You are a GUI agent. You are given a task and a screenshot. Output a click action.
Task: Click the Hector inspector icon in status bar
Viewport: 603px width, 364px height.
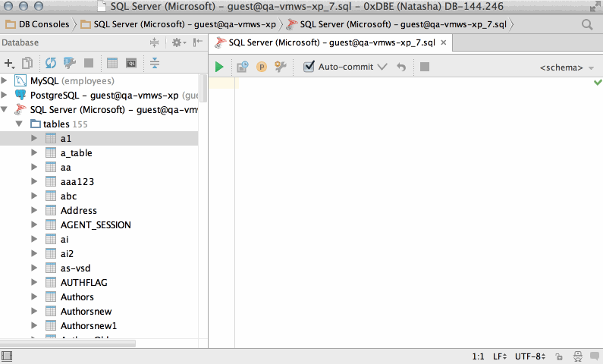(x=578, y=356)
